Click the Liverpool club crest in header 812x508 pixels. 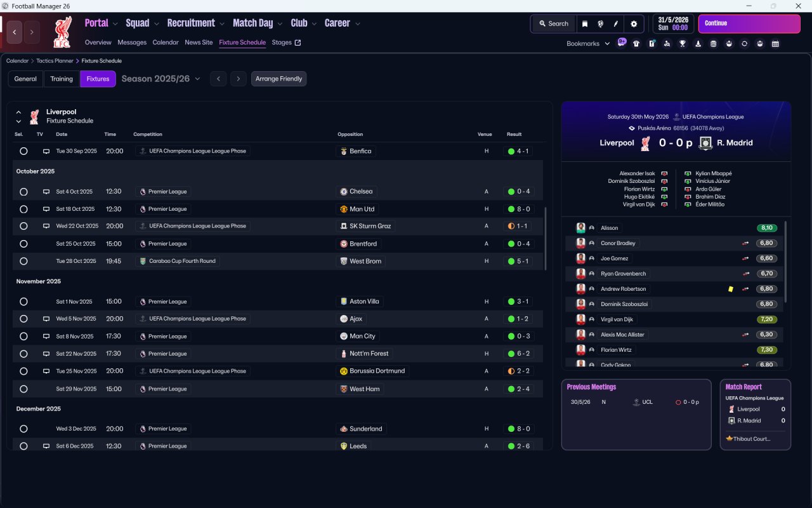pos(63,32)
